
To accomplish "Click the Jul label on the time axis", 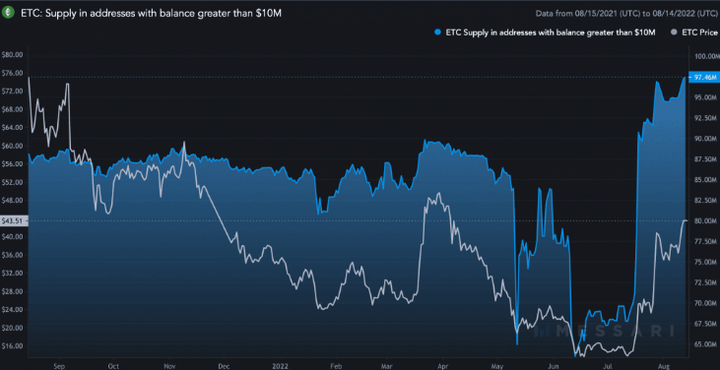I will pyautogui.click(x=607, y=366).
